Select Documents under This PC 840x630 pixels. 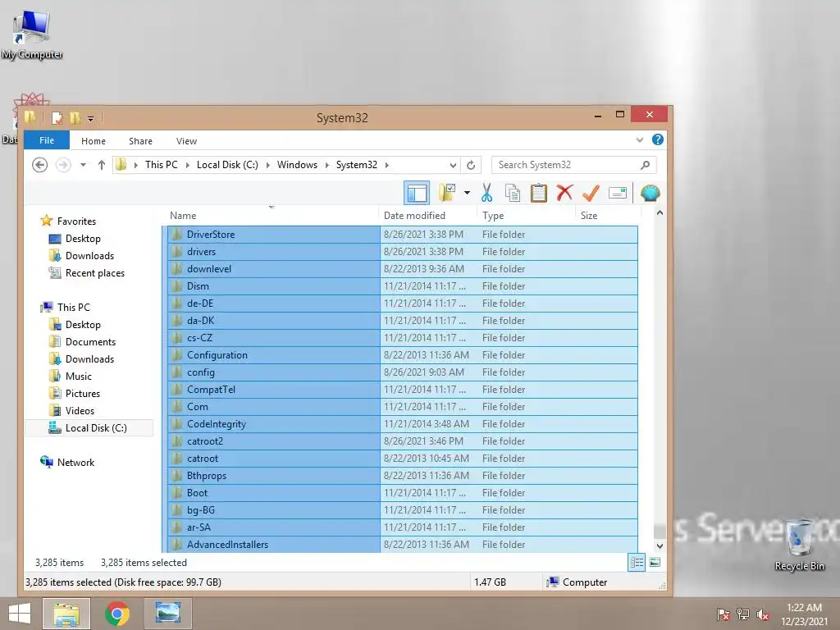click(90, 342)
